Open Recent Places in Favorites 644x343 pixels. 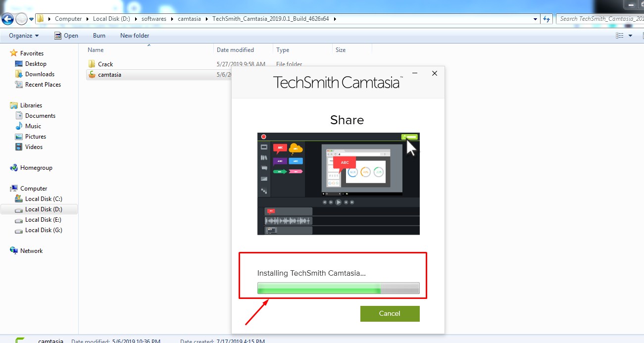(43, 85)
